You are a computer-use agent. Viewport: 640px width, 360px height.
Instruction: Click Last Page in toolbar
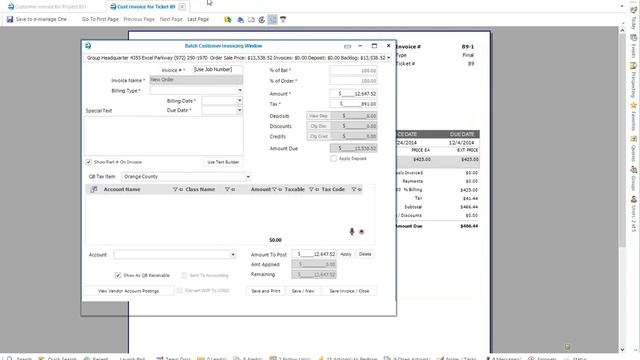tap(198, 19)
